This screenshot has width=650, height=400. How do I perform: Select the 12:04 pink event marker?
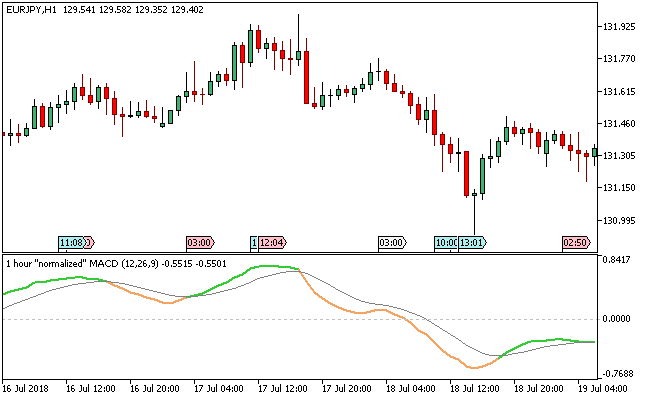(272, 242)
